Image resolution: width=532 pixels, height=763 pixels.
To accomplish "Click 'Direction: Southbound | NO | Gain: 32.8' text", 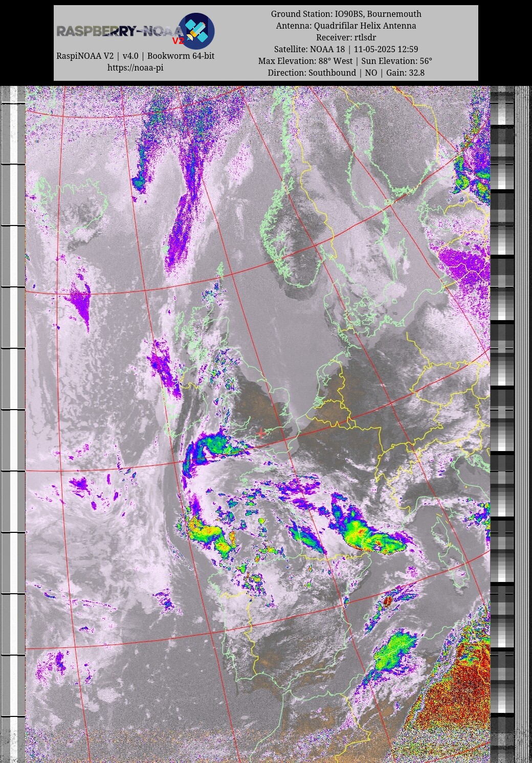I will click(x=346, y=73).
